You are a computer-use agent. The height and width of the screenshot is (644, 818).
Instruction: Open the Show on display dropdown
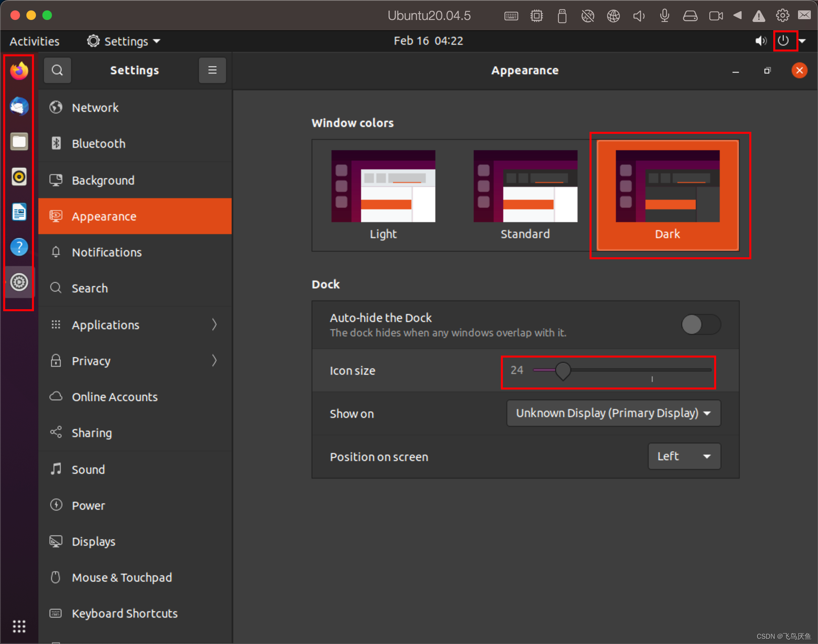(x=613, y=413)
